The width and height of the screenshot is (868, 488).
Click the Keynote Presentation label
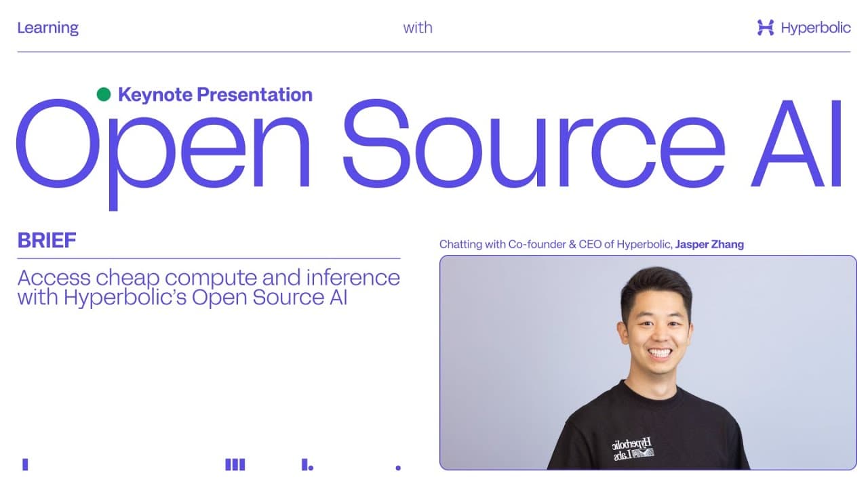pos(215,94)
